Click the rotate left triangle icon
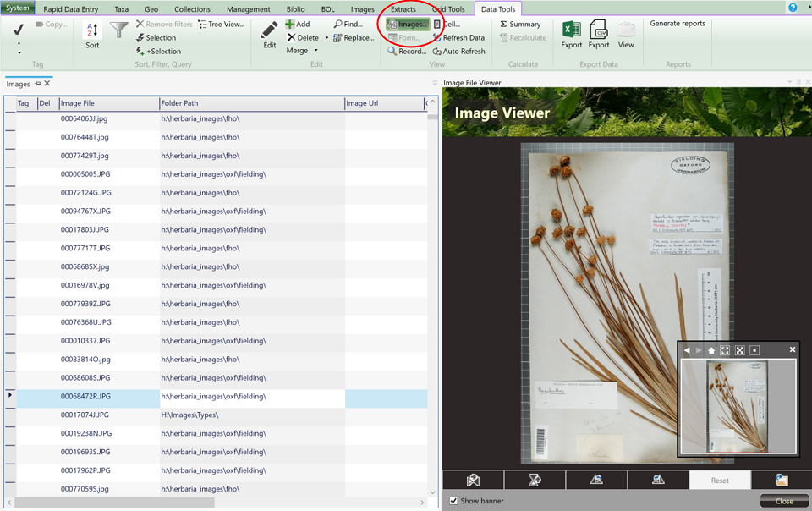The image size is (812, 511). point(596,481)
